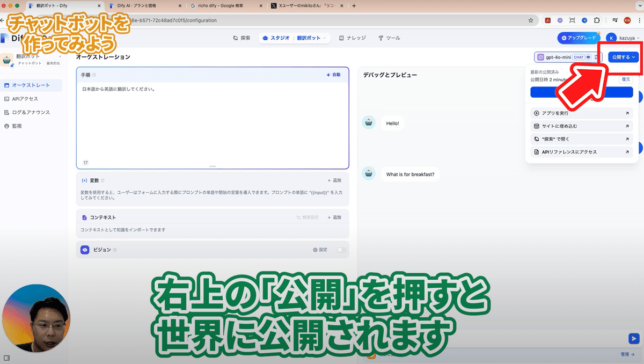Open ビジョン 設定 gear settings

coord(320,250)
